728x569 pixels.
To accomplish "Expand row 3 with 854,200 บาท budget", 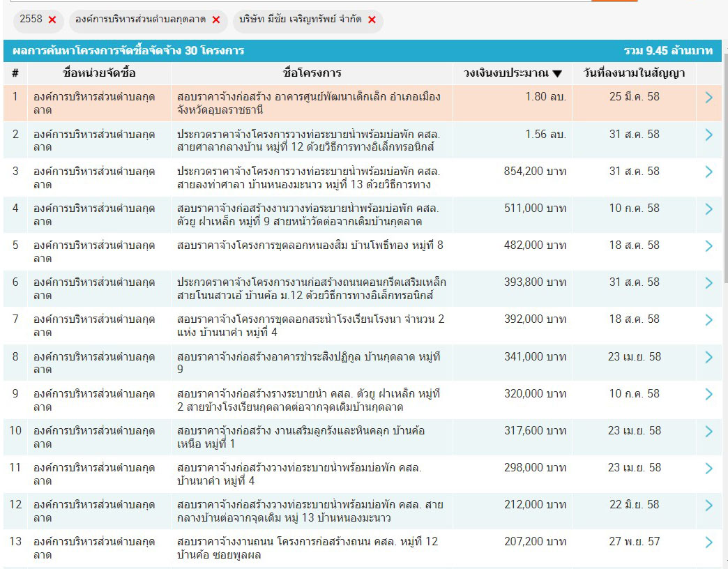I will tap(708, 172).
